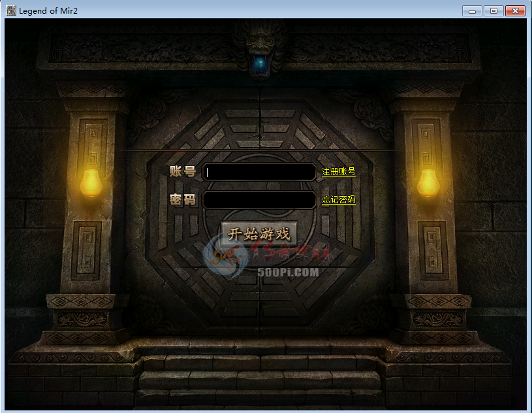Viewport: 532px width, 413px height.
Task: Click the 'Legend of Mir2' title text
Action: pos(48,11)
